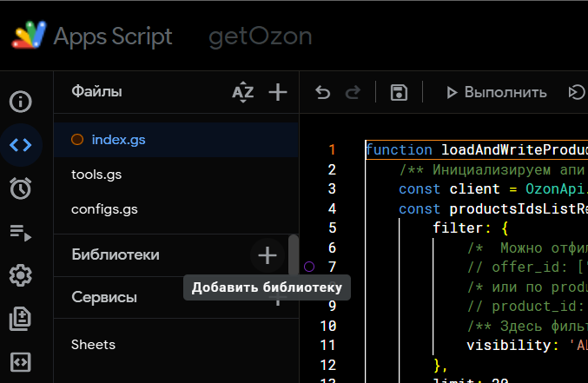The height and width of the screenshot is (383, 588).
Task: Open the configs.gs file
Action: point(104,209)
